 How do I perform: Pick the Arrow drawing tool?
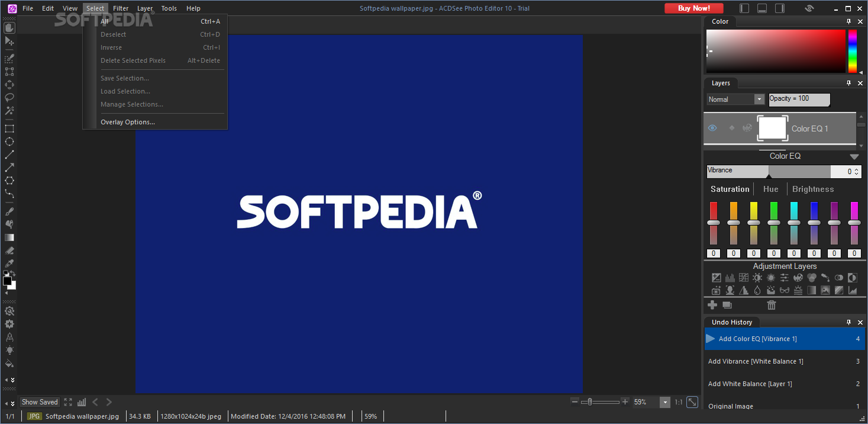pyautogui.click(x=9, y=168)
